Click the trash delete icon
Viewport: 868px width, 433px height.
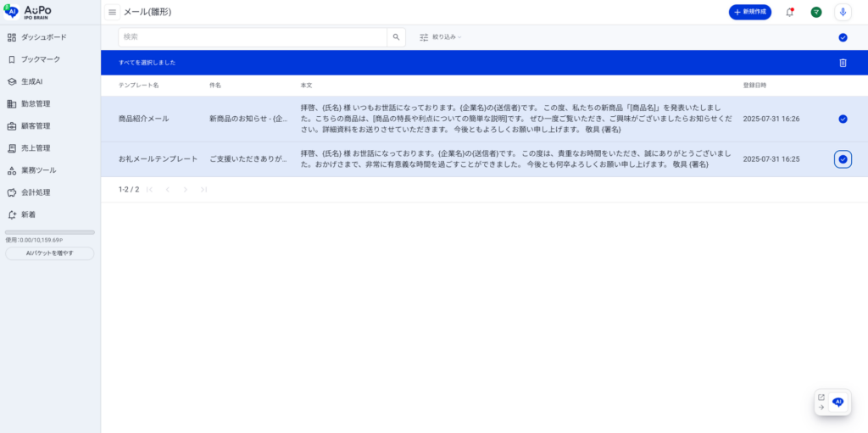[x=843, y=63]
